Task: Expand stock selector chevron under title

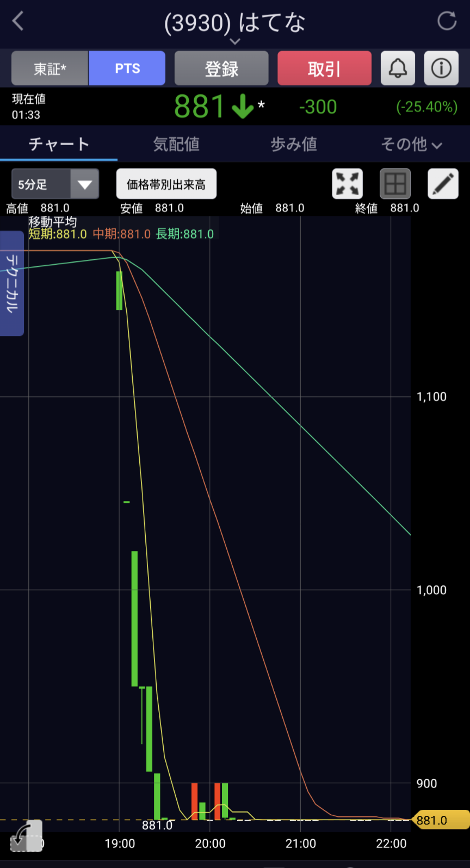Action: 235,41
